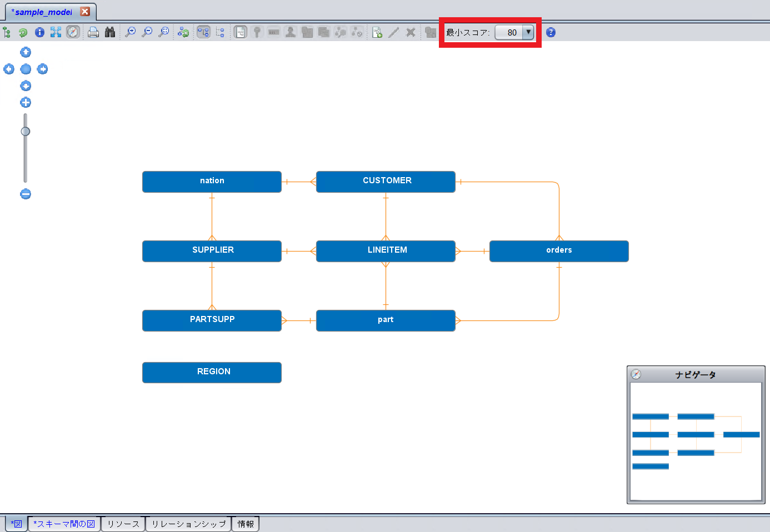This screenshot has height=532, width=770.
Task: Select the LINEITEM table node
Action: point(386,251)
